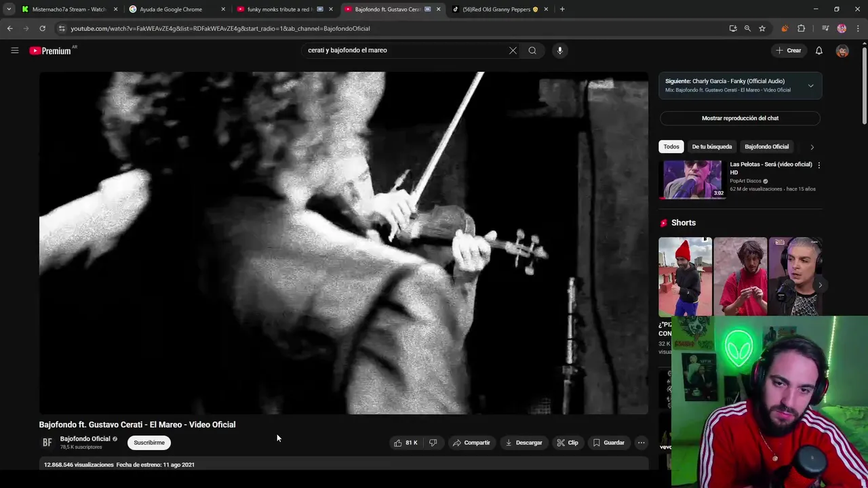
Task: Click Mostrar reproducción del chat
Action: (x=740, y=118)
